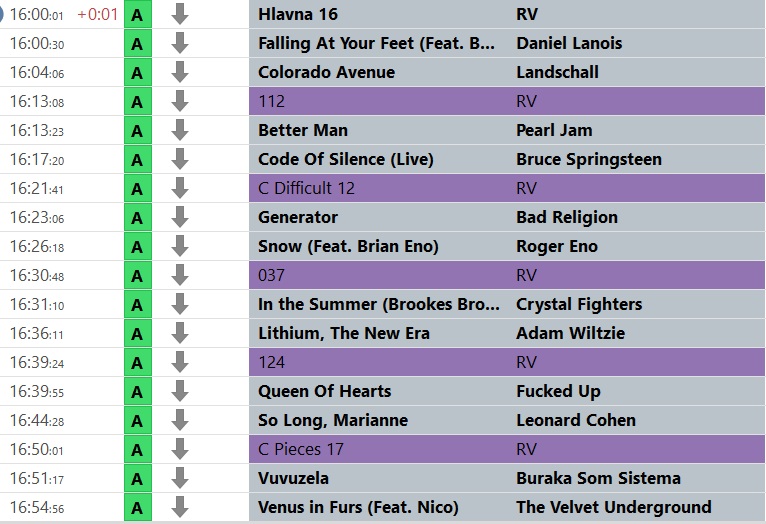
Task: Select the C Difficult 12 purple entry
Action: coord(507,189)
